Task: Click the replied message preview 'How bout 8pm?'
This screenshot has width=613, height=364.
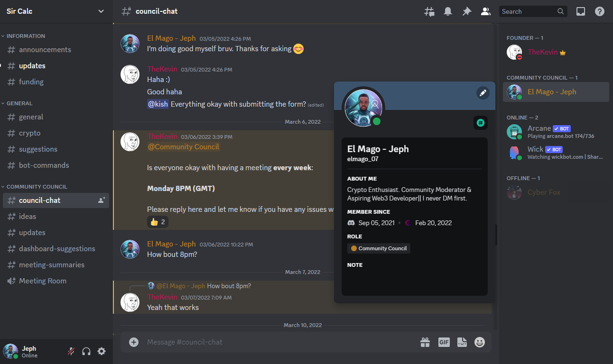Action: click(x=229, y=286)
